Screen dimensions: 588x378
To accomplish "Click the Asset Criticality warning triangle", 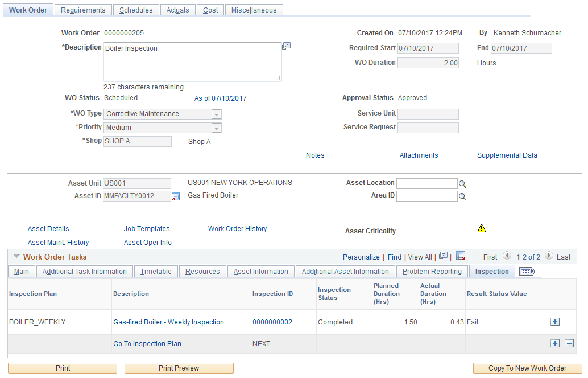I will point(481,228).
